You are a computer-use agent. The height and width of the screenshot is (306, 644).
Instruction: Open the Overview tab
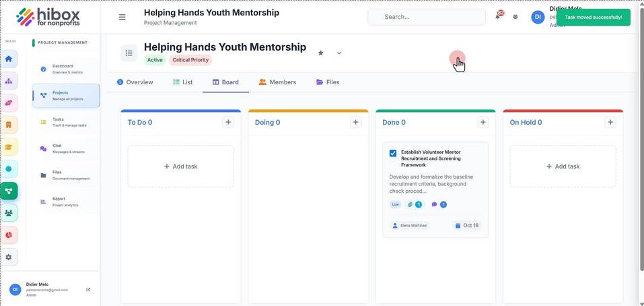(135, 82)
